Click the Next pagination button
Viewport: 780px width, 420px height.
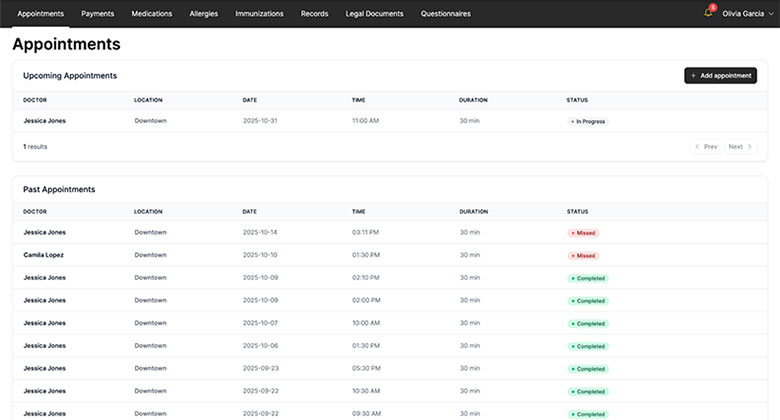(740, 147)
